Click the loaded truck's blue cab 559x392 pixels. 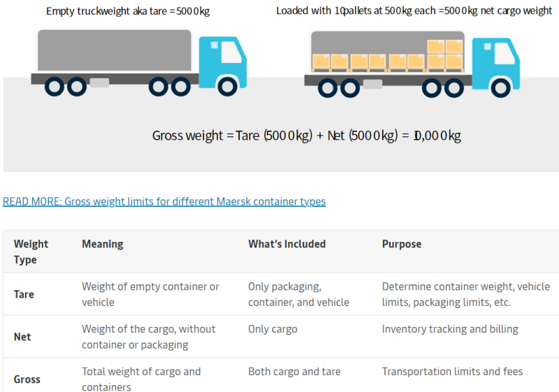point(495,64)
